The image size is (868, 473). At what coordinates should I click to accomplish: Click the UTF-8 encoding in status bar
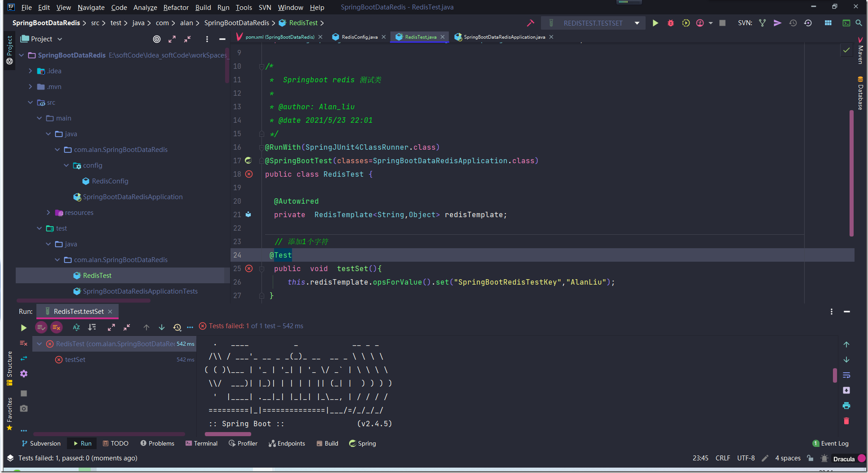[746, 458]
